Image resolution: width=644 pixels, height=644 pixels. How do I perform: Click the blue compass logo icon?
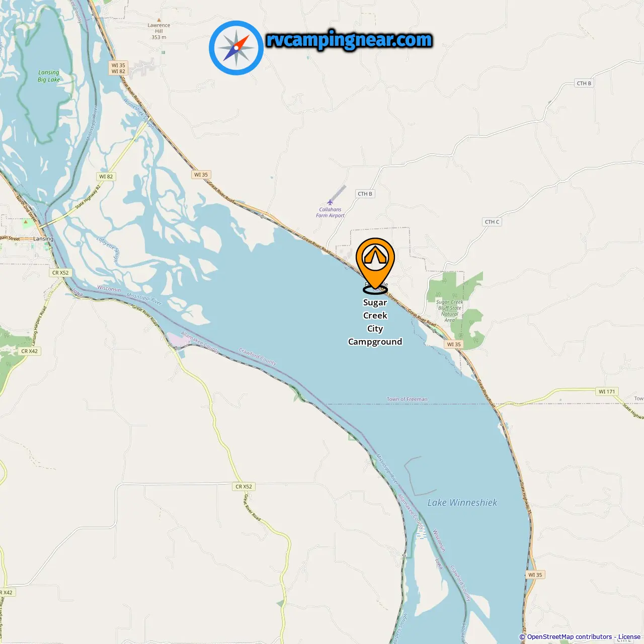[236, 48]
